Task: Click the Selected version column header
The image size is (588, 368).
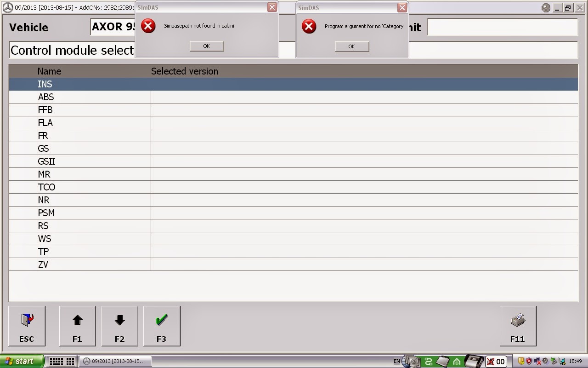Action: [185, 71]
